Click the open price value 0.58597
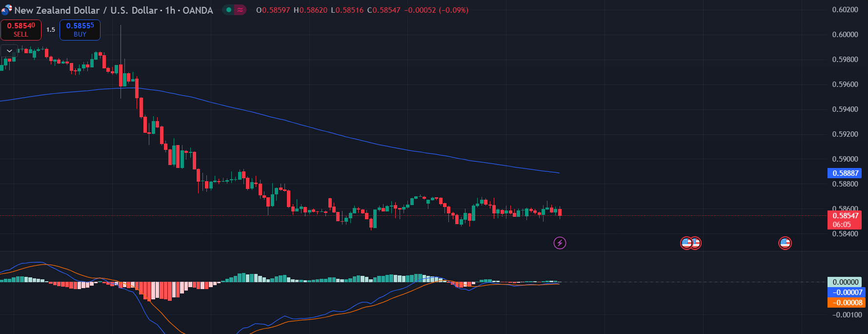Screen dimensions: 868x334 click(276, 10)
